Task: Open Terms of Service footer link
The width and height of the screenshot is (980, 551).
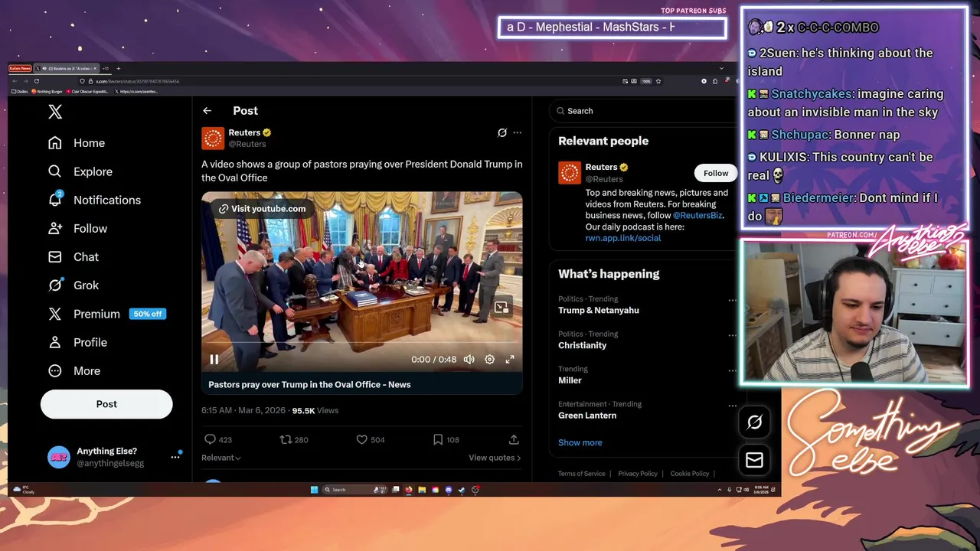Action: point(582,474)
